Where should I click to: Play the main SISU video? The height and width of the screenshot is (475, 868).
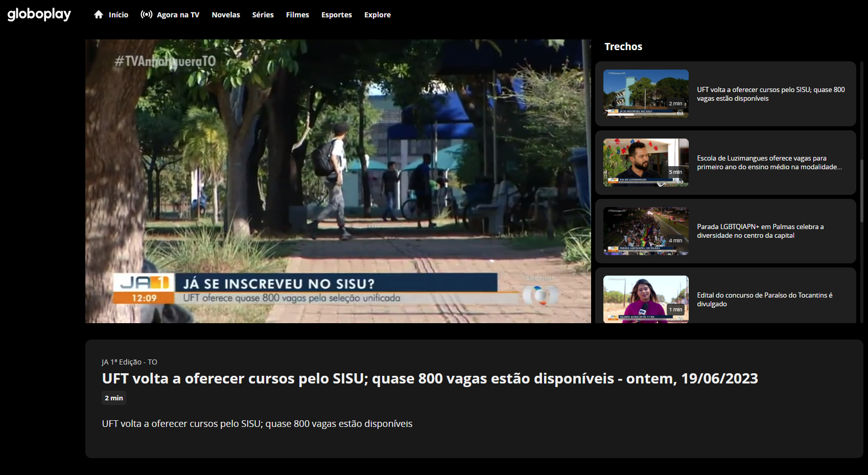coord(338,181)
